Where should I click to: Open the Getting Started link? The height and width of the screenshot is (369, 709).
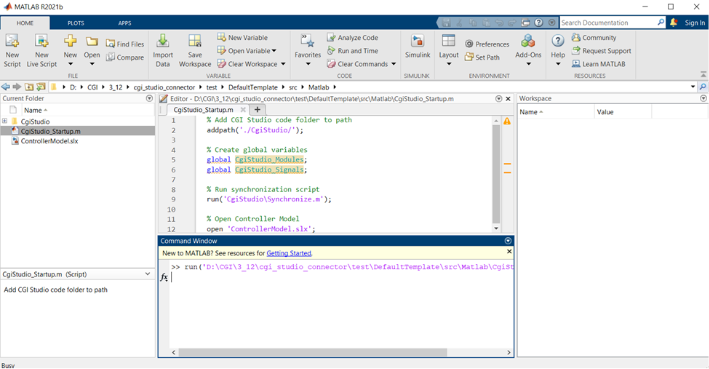289,253
